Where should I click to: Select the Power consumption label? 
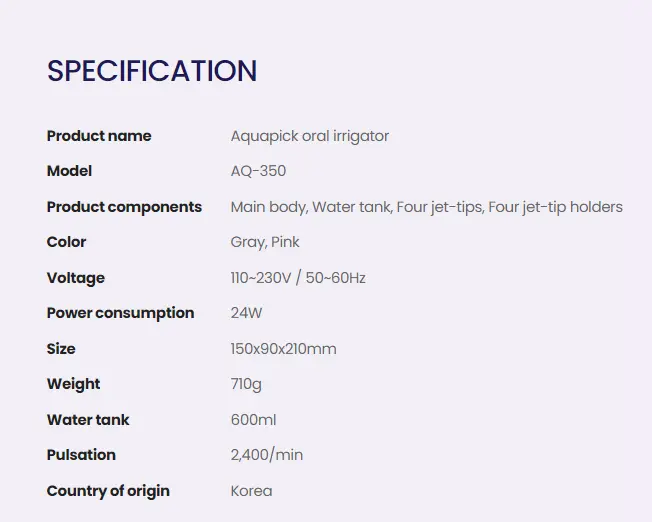click(121, 313)
